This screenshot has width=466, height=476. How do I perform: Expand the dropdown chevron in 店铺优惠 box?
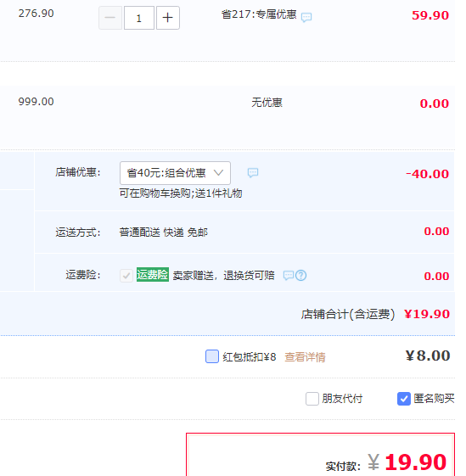pyautogui.click(x=218, y=173)
